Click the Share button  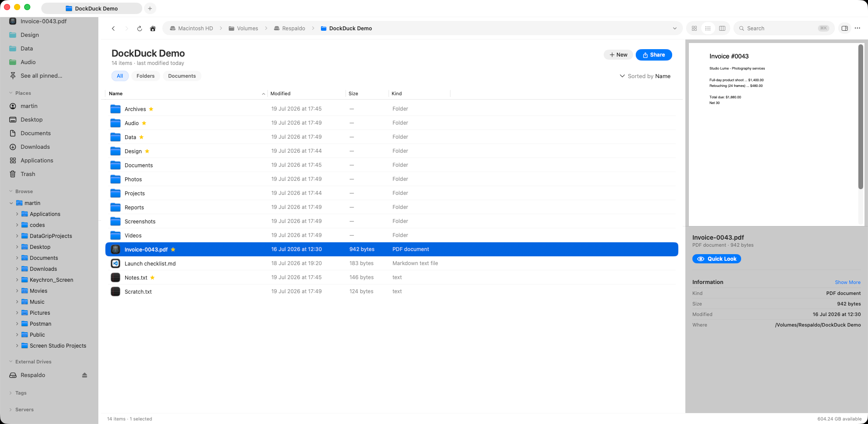coord(654,55)
